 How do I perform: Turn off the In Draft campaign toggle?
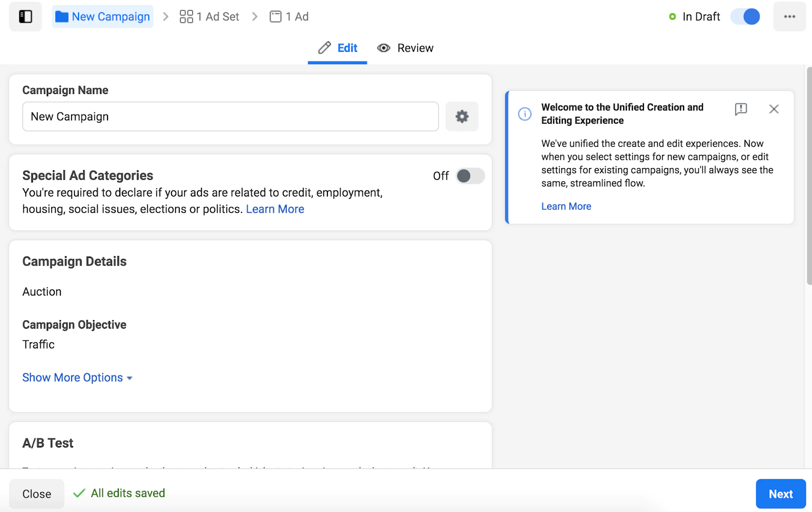[745, 17]
